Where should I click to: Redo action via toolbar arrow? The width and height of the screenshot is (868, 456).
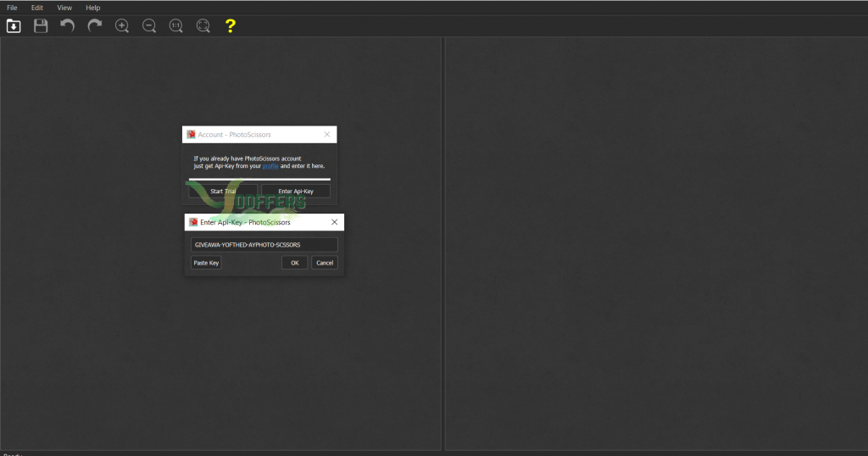point(95,26)
